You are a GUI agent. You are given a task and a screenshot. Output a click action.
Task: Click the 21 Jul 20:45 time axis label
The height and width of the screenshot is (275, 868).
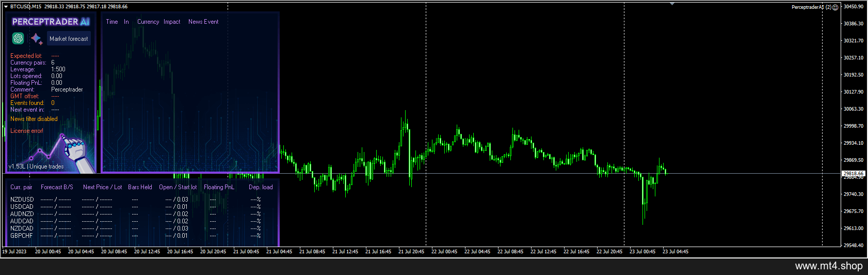coord(411,252)
